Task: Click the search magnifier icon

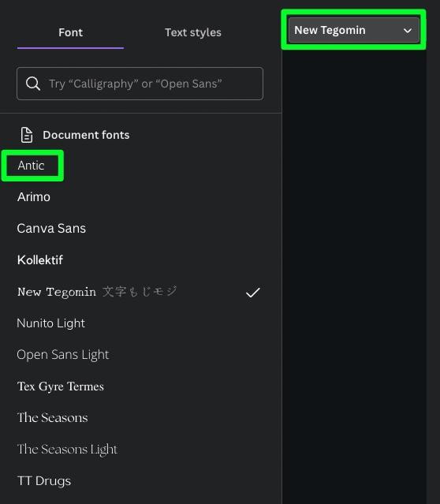Action: [x=33, y=84]
